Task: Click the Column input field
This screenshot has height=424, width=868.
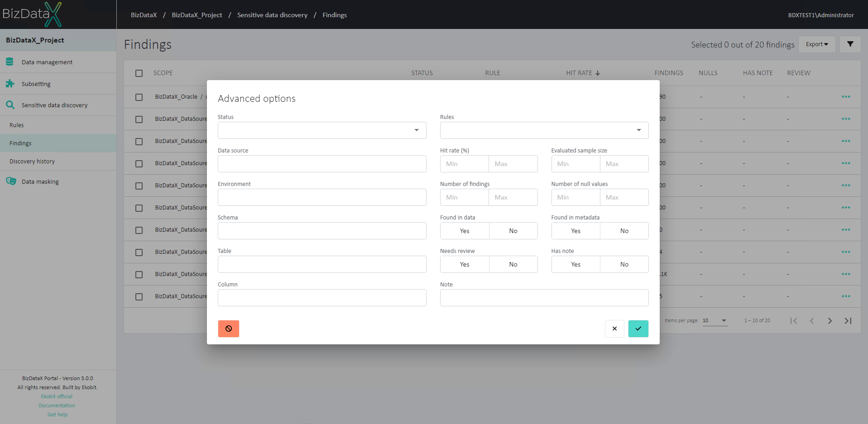Action: coord(322,298)
